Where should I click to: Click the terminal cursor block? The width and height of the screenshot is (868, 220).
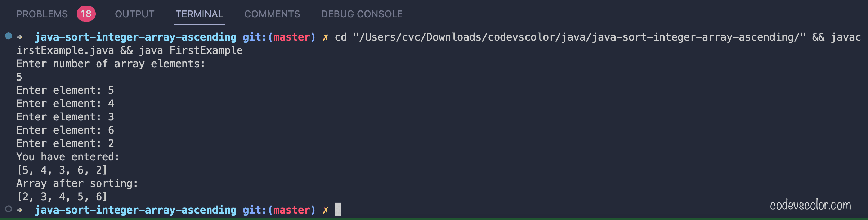337,209
